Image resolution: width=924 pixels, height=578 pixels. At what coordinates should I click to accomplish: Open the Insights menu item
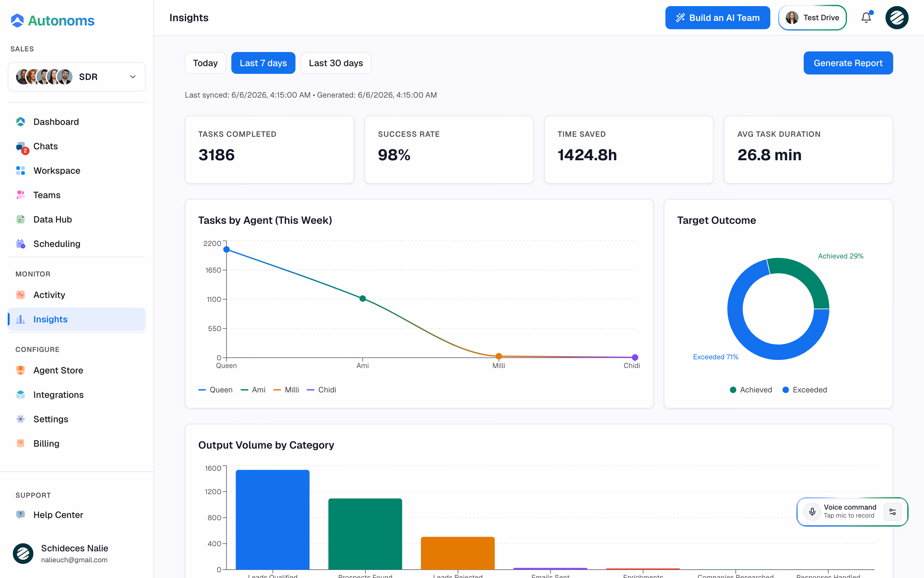76,319
